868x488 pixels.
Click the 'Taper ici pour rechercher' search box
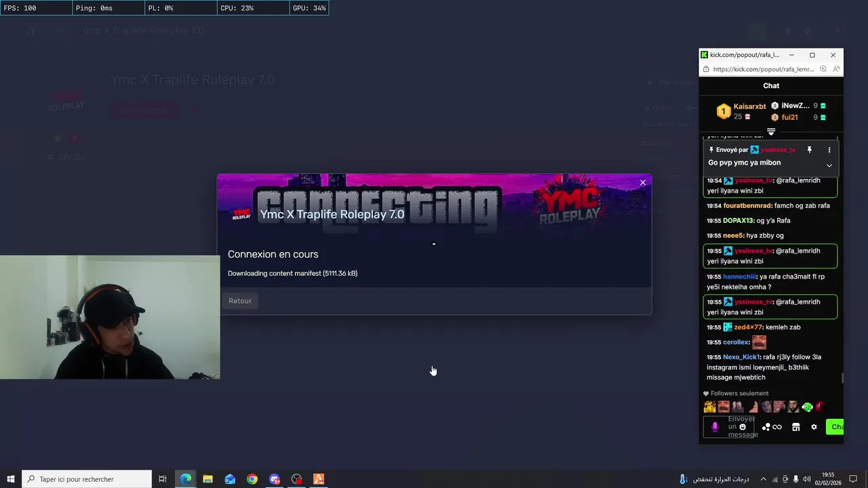coord(87,479)
